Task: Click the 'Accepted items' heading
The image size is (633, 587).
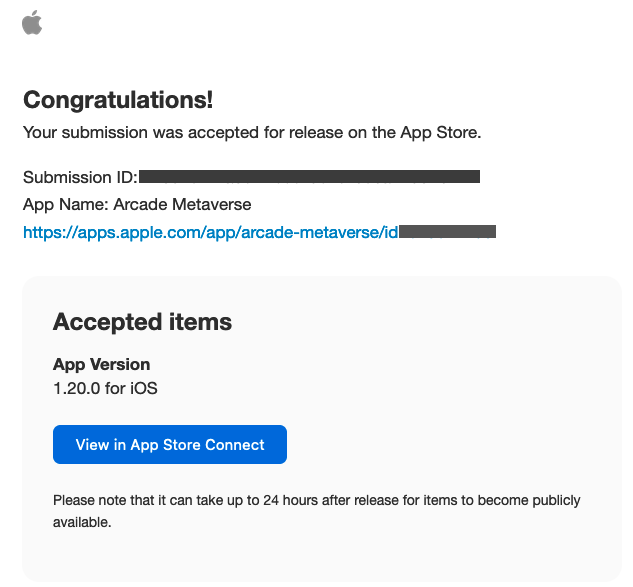Action: click(x=142, y=322)
